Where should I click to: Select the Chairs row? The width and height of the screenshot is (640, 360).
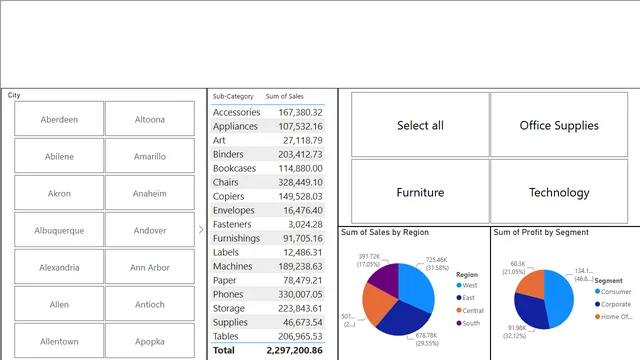tap(268, 182)
